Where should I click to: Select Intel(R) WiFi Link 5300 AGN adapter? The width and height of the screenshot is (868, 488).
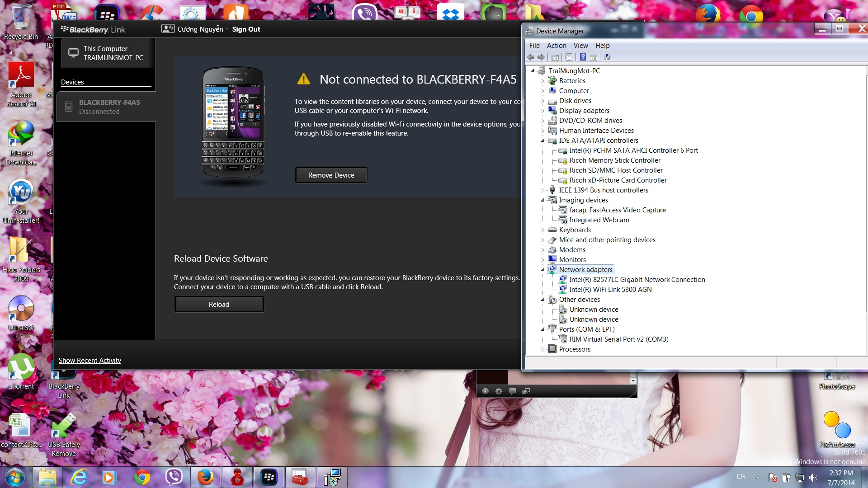[x=610, y=290]
